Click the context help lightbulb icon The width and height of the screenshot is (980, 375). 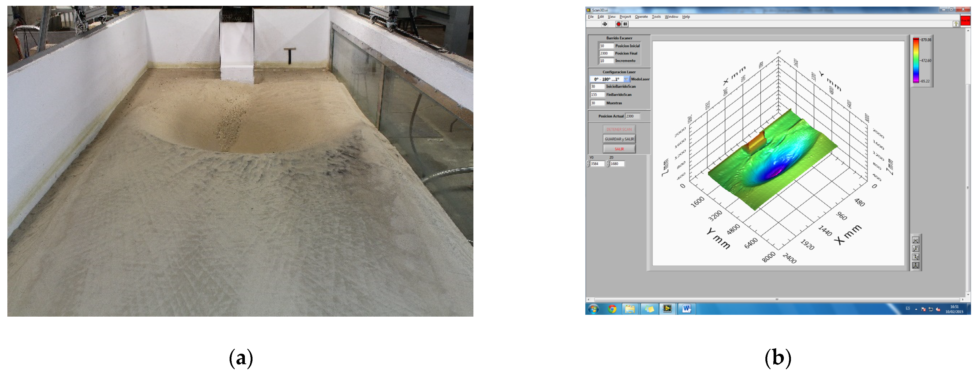(x=956, y=24)
